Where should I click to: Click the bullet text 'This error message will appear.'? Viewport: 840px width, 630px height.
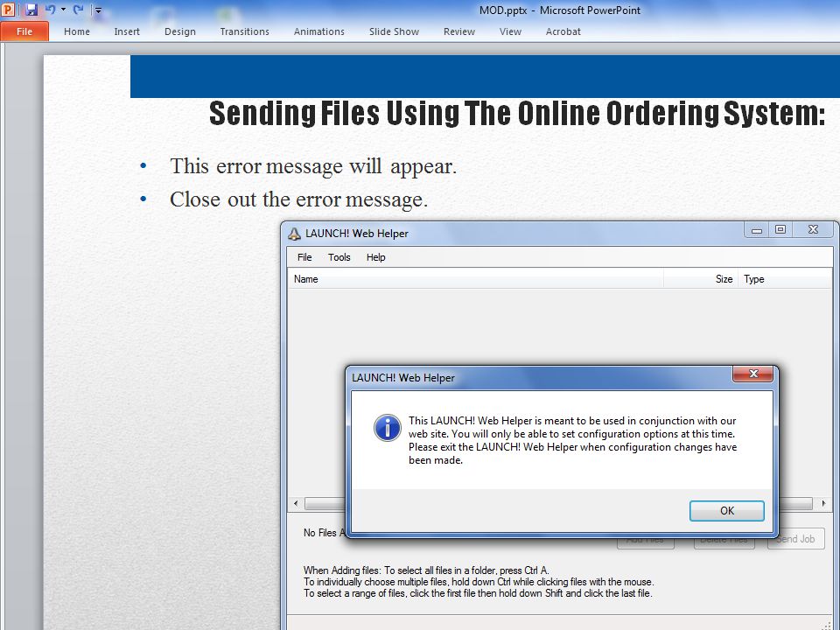[313, 166]
